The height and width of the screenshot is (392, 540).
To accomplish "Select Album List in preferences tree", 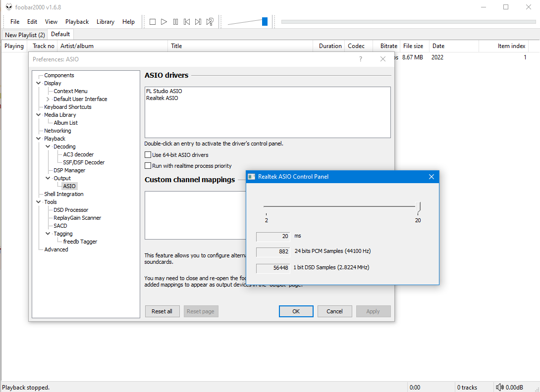I will [x=65, y=123].
